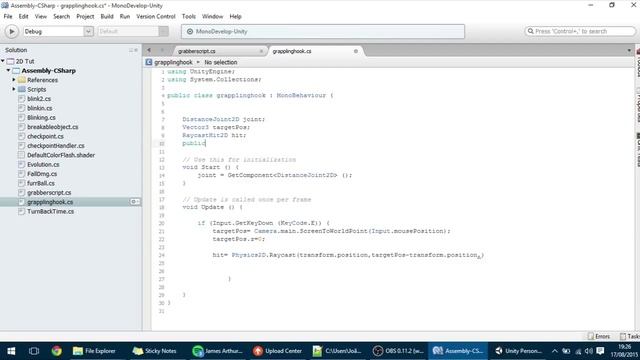Collapse the 2D Tut solution node
640x360 pixels.
(3, 61)
